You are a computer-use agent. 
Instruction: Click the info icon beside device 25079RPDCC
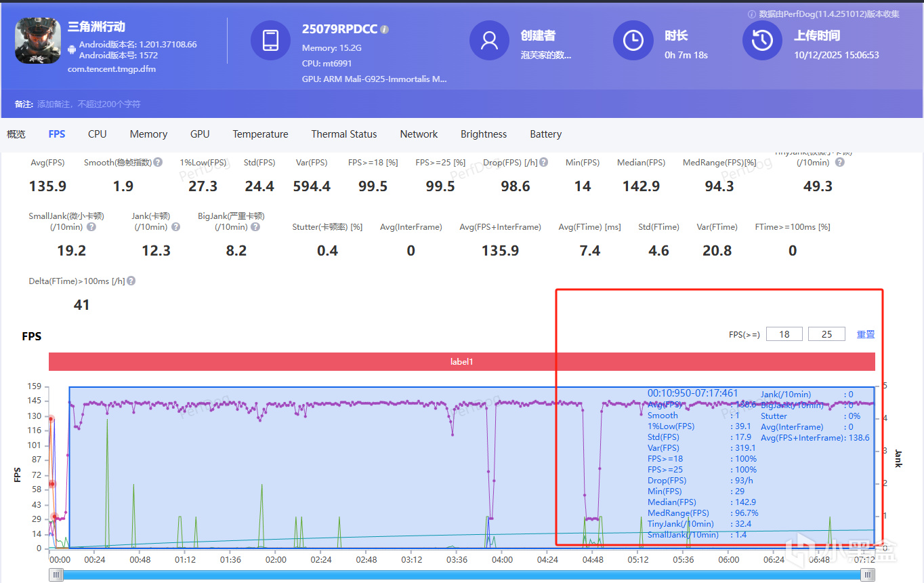click(385, 30)
